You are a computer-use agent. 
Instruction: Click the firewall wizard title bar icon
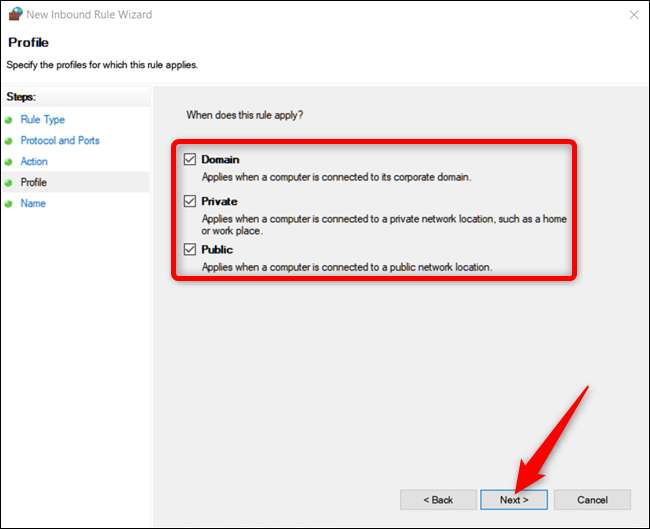point(15,15)
